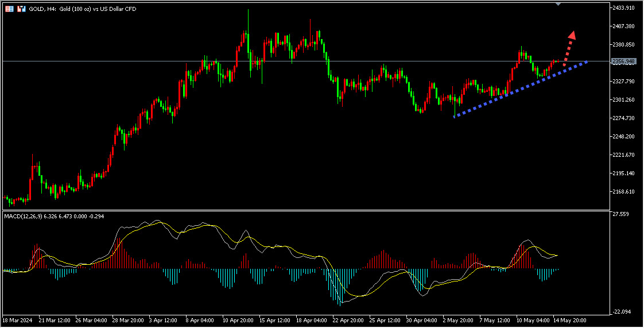
Task: Click the chart shift triangle marker at top
Action: coord(559,4)
